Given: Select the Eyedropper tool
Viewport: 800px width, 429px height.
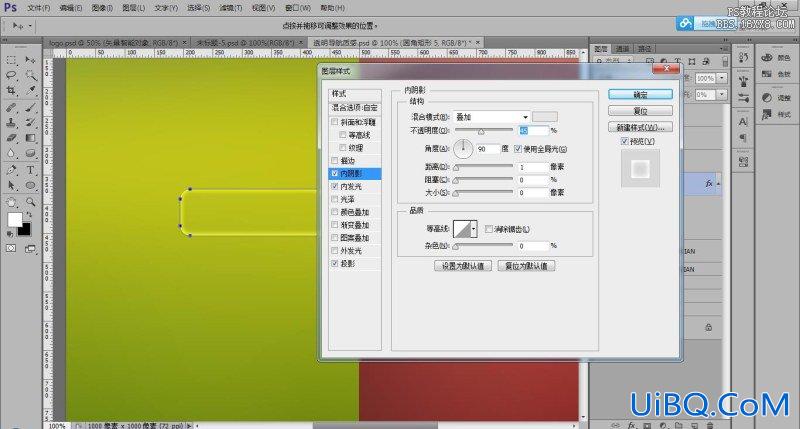Looking at the screenshot, I should pyautogui.click(x=30, y=91).
